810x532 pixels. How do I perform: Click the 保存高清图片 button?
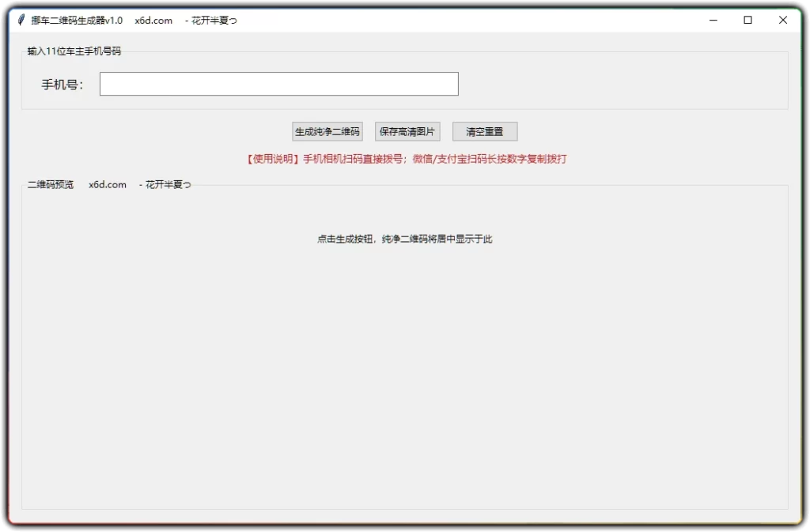coord(407,131)
